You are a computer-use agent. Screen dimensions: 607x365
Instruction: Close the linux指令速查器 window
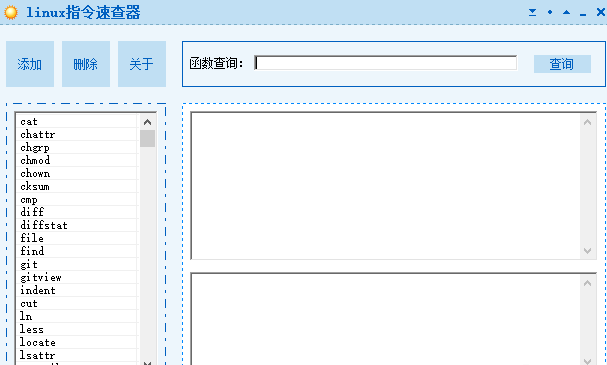[600, 12]
